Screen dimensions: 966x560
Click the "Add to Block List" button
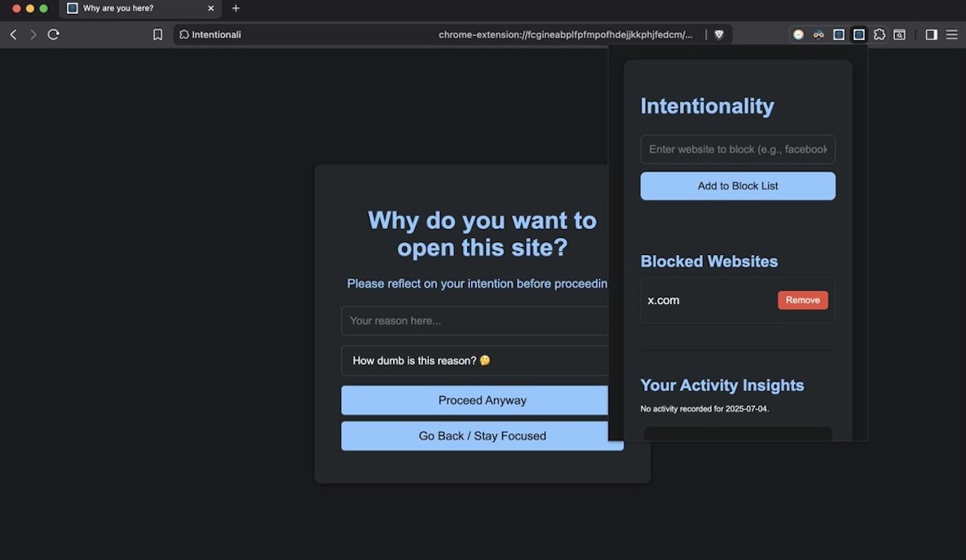click(x=737, y=186)
